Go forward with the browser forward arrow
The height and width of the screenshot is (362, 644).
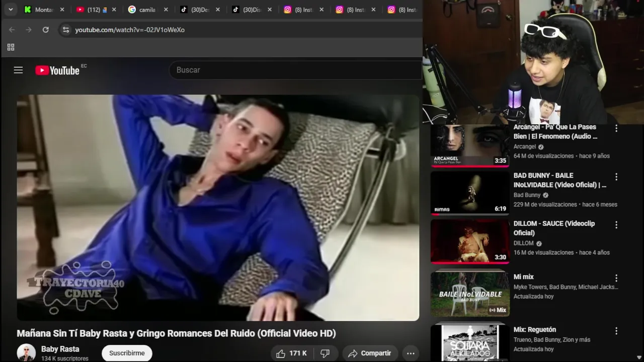[x=29, y=30]
